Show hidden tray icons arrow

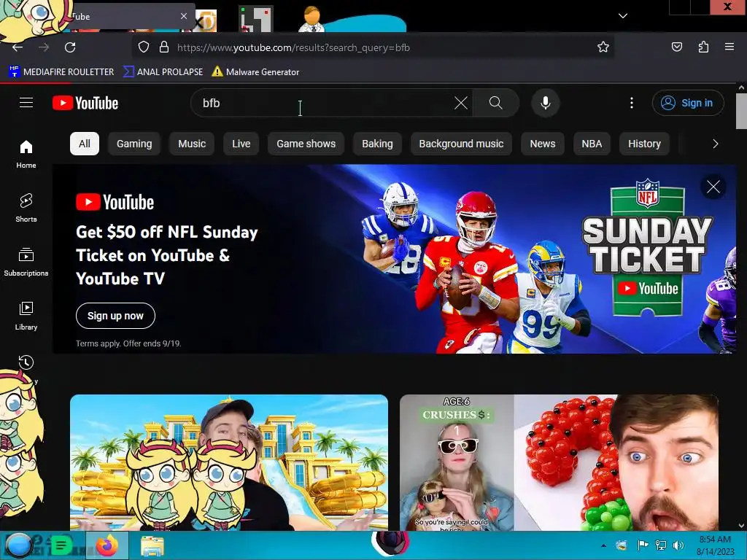(x=603, y=545)
